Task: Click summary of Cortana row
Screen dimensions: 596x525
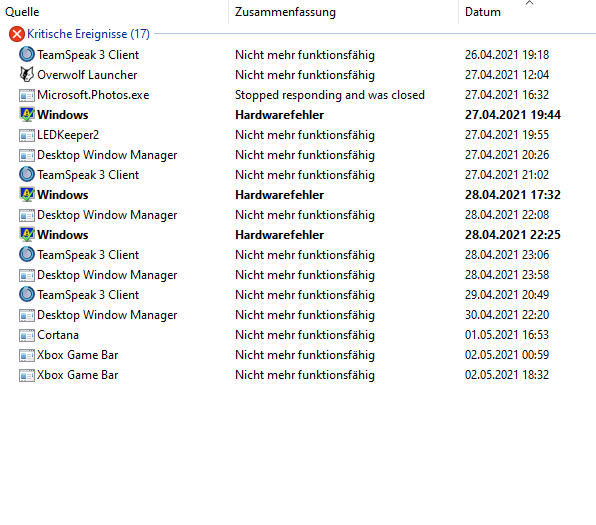Action: 305,335
